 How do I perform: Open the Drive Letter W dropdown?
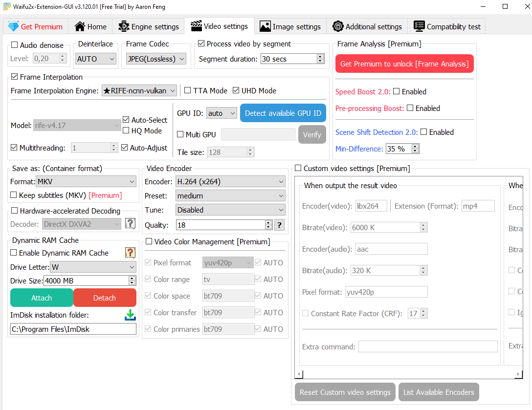click(x=93, y=267)
